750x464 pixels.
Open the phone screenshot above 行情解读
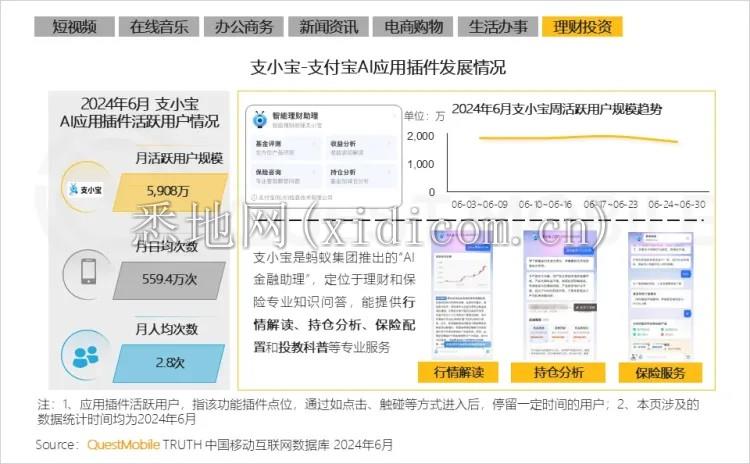[462, 296]
